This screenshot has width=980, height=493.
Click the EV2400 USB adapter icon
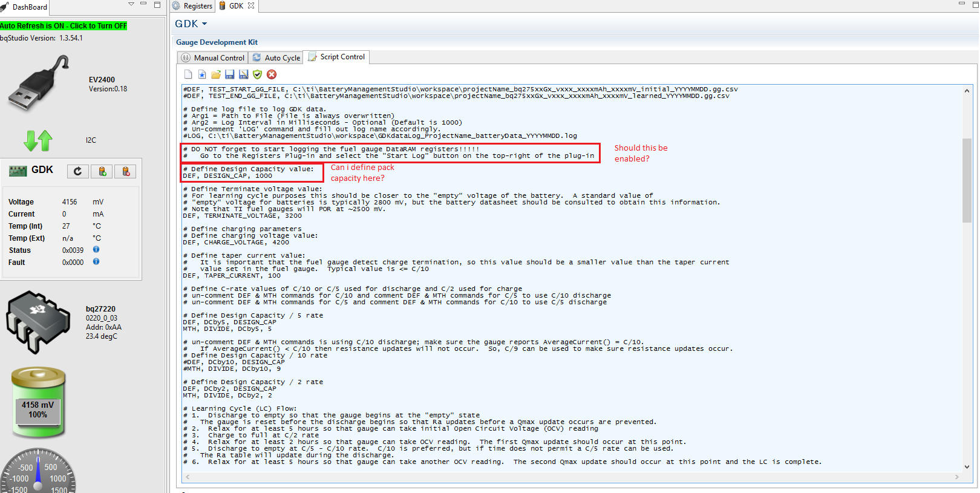39,83
